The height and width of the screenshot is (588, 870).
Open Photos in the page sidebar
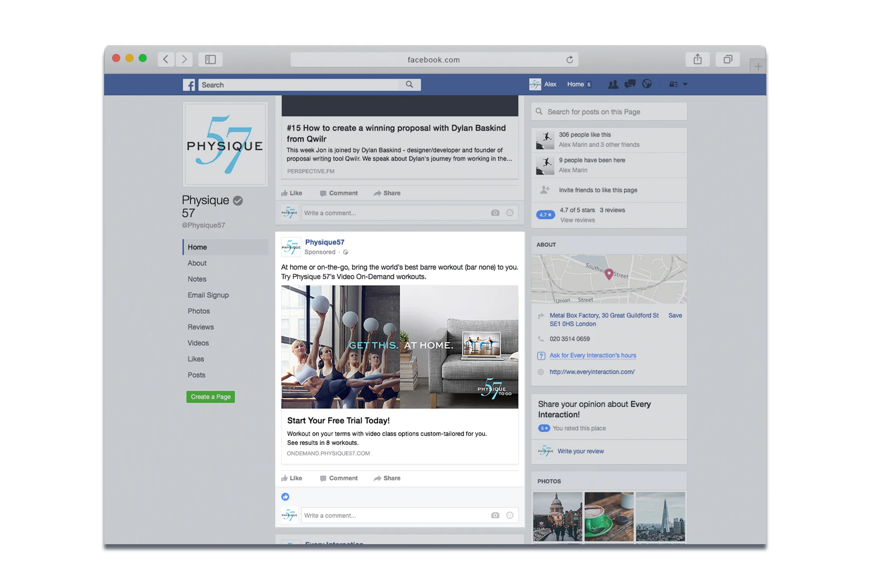(199, 311)
